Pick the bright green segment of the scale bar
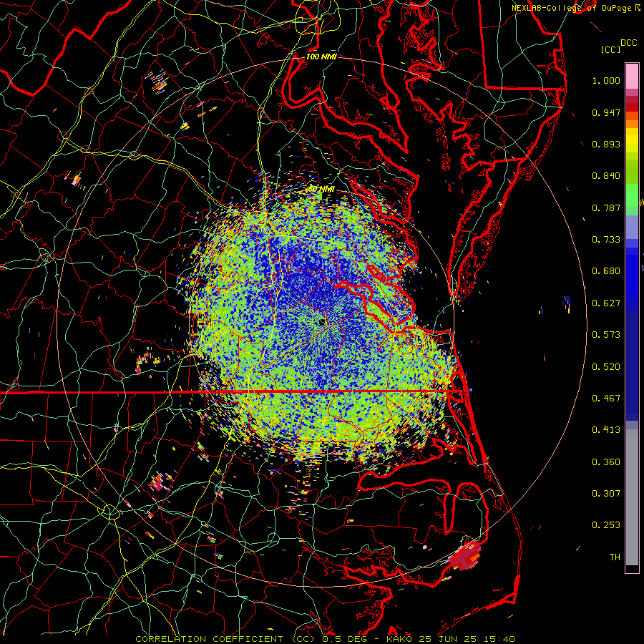The image size is (644, 644). (632, 195)
